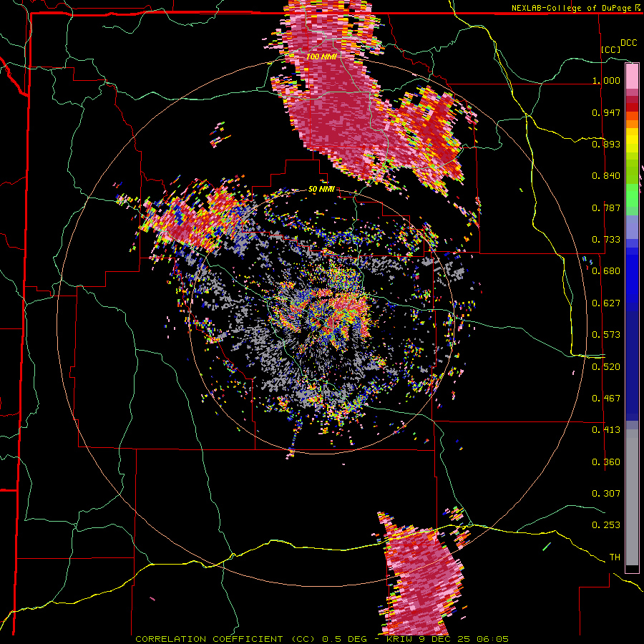644x644 pixels.
Task: Click the 06:05 timestamp in the caption
Action: (492, 639)
